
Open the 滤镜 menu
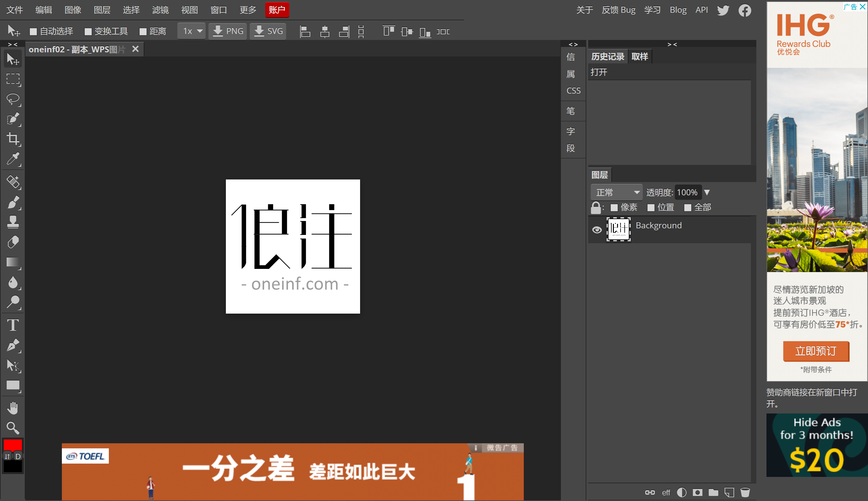[161, 10]
